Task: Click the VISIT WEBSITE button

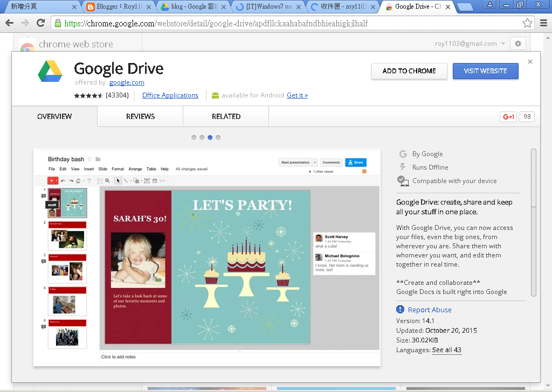Action: click(x=486, y=71)
